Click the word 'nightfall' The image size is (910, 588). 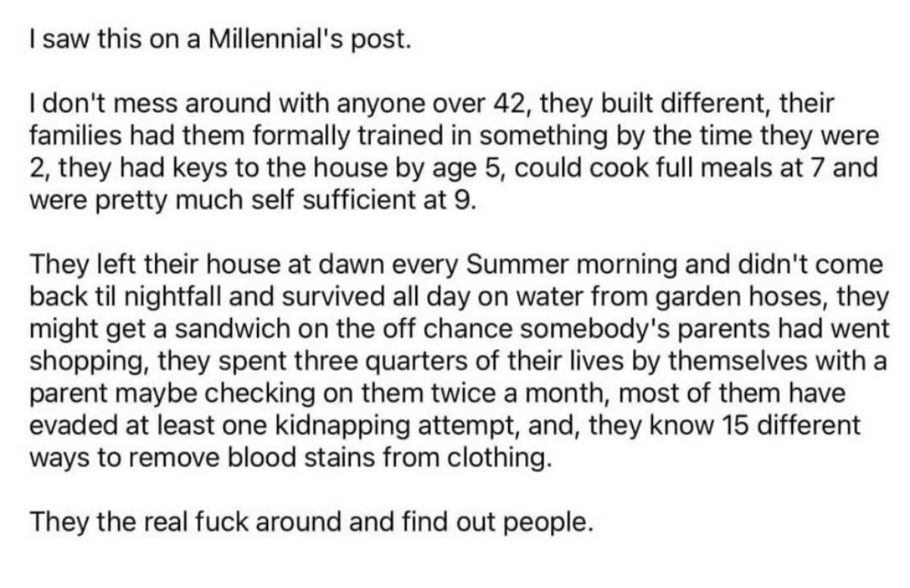click(174, 297)
